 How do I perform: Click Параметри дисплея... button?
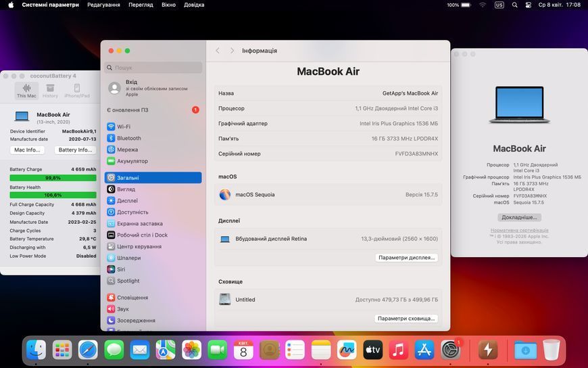406,258
